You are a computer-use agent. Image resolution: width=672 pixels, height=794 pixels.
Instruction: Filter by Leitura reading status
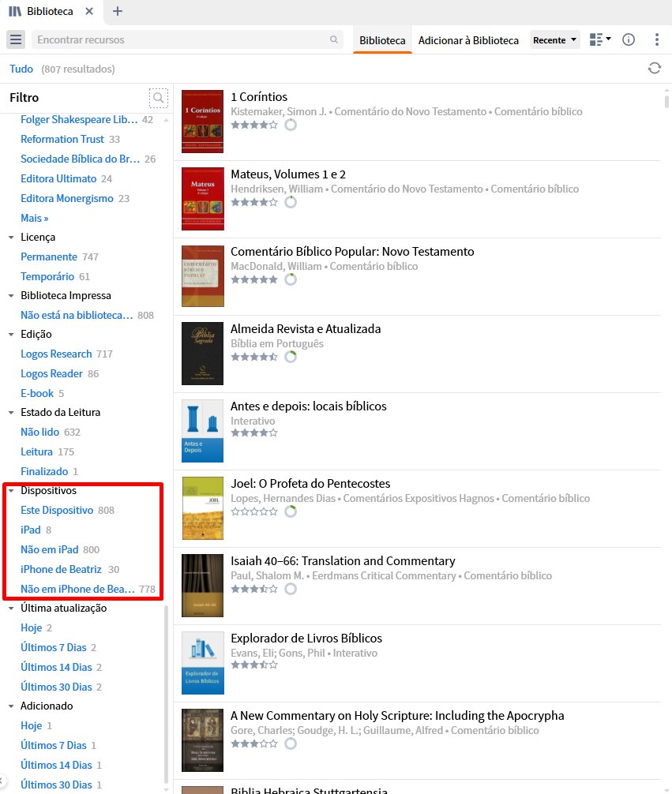tap(36, 451)
